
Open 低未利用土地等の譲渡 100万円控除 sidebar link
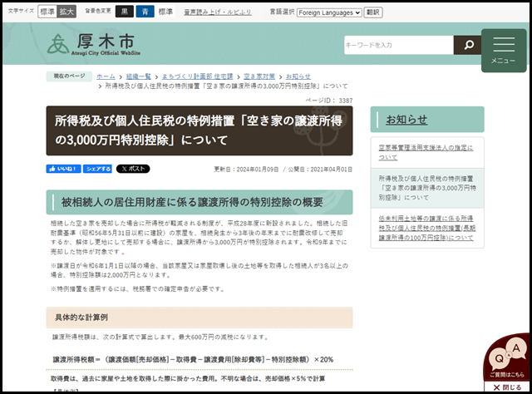click(x=427, y=228)
